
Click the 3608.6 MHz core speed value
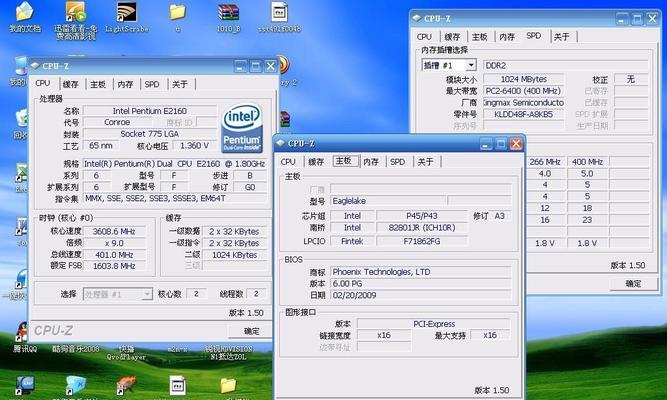114,231
